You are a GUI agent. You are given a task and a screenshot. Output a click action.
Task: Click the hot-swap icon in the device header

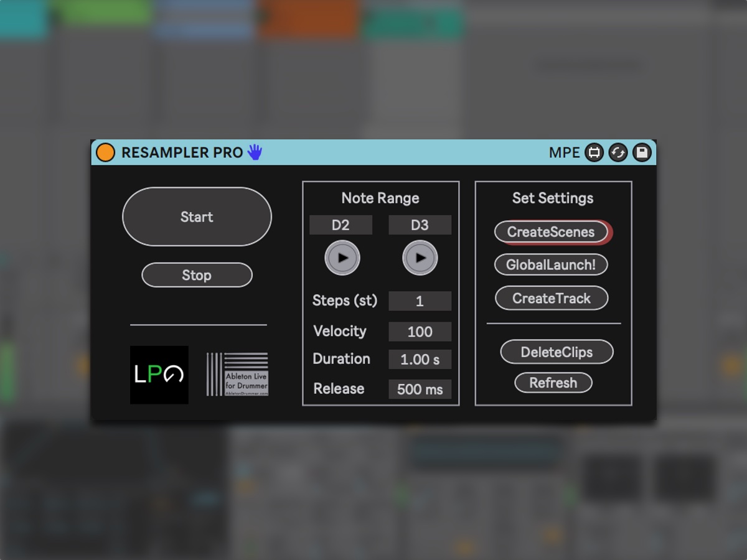click(618, 152)
